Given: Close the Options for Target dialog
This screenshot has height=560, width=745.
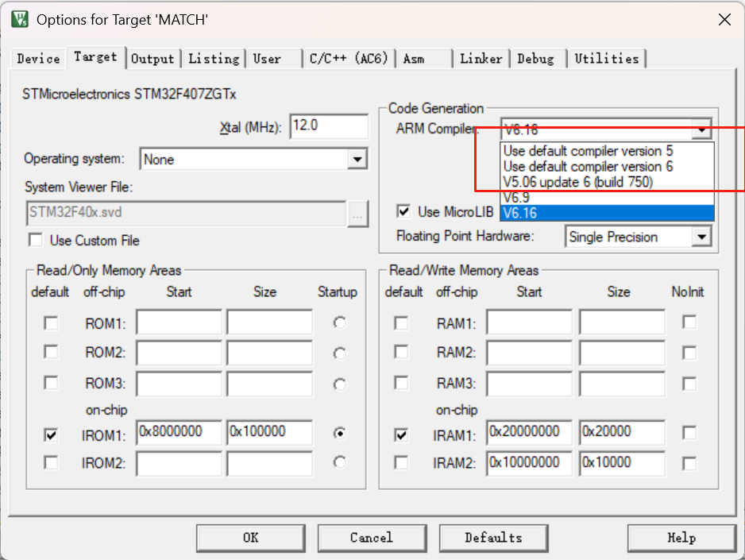Looking at the screenshot, I should 724,20.
